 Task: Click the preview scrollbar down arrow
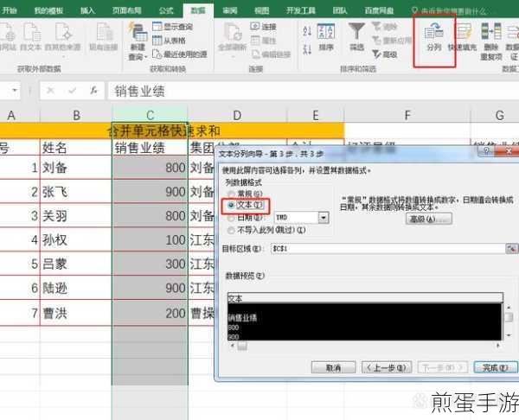(x=509, y=335)
